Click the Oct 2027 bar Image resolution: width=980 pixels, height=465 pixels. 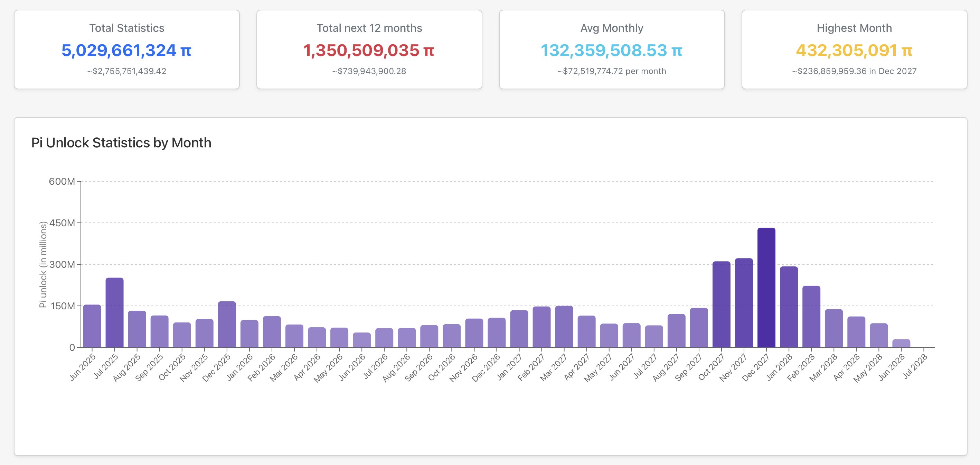721,304
